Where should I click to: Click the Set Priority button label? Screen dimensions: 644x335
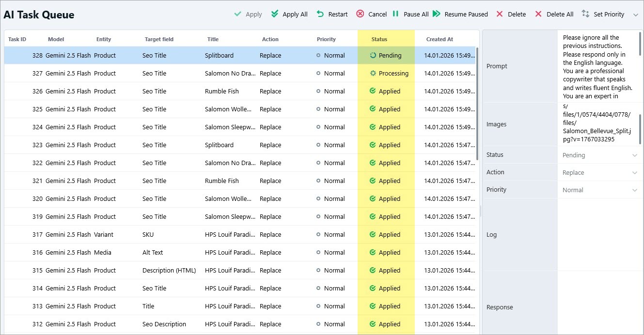[x=609, y=14]
